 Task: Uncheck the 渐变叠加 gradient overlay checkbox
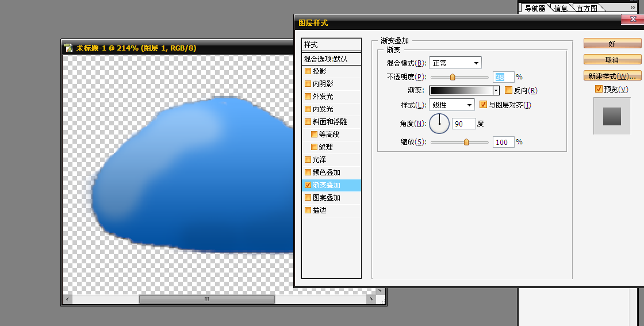308,185
